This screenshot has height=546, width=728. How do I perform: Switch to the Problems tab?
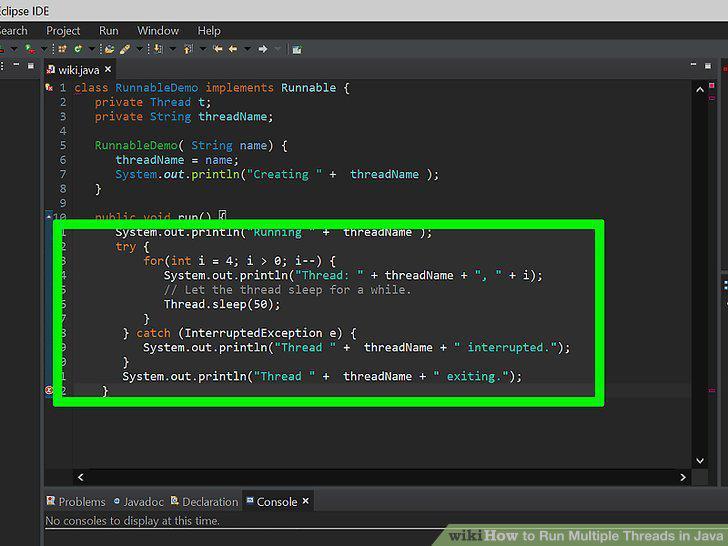76,502
